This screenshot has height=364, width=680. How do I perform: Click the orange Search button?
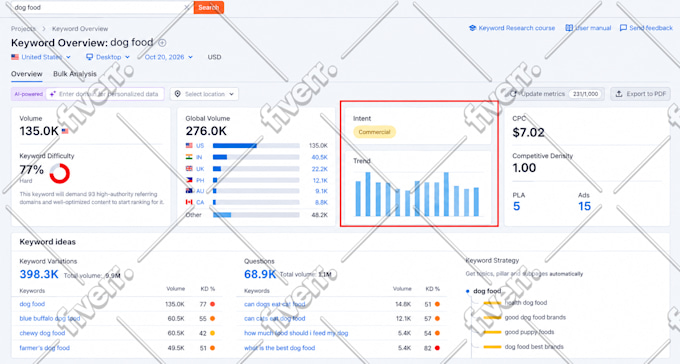(209, 7)
